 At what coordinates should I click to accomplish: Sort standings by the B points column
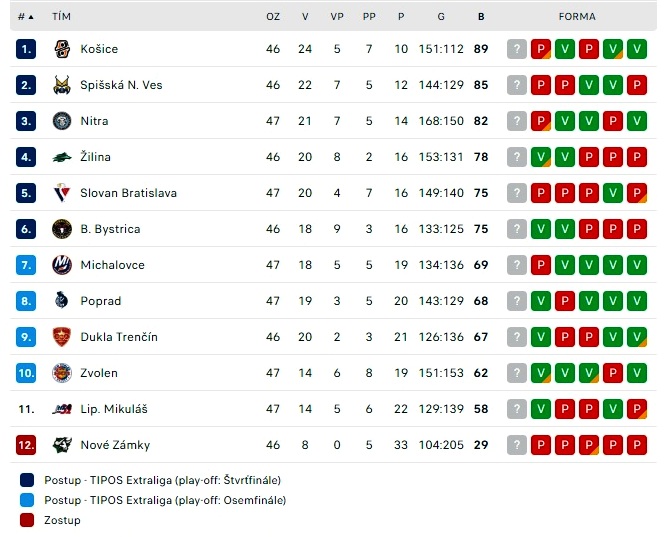coord(481,17)
